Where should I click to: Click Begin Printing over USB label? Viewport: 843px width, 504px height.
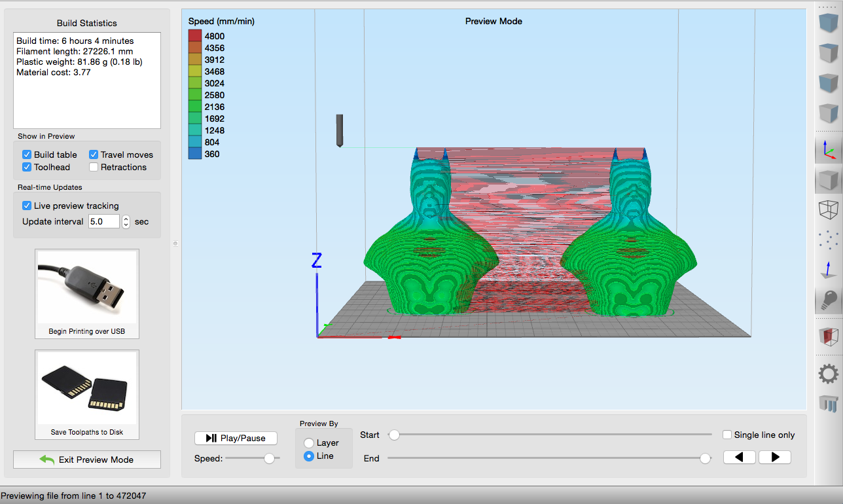click(87, 331)
